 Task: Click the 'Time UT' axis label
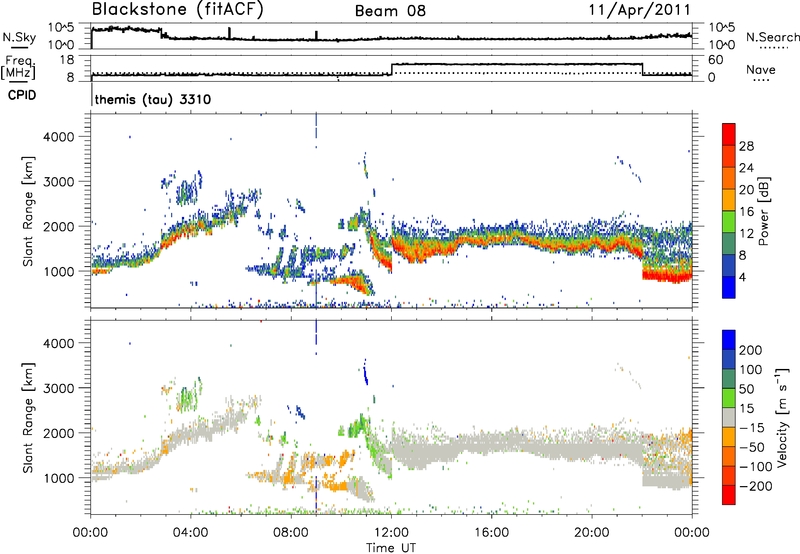pos(391,548)
